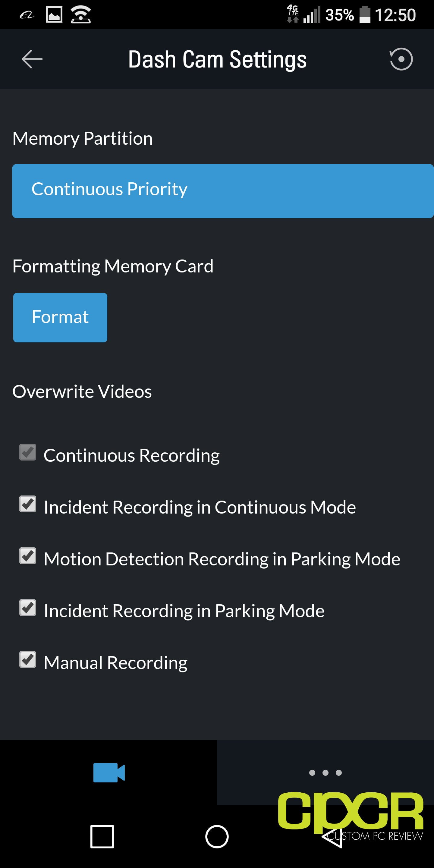Toggle the Continuous Recording checkbox

(x=28, y=452)
